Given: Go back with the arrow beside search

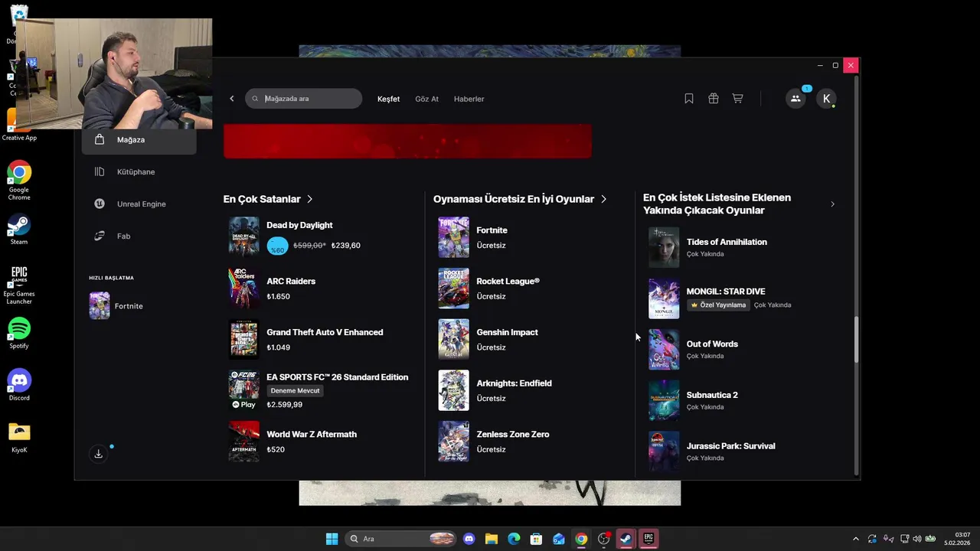Looking at the screenshot, I should 232,99.
